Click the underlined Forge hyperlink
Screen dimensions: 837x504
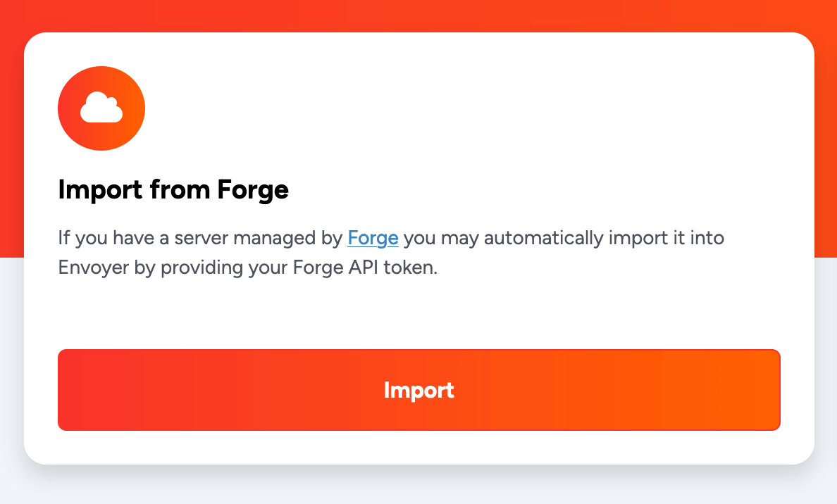coord(373,238)
